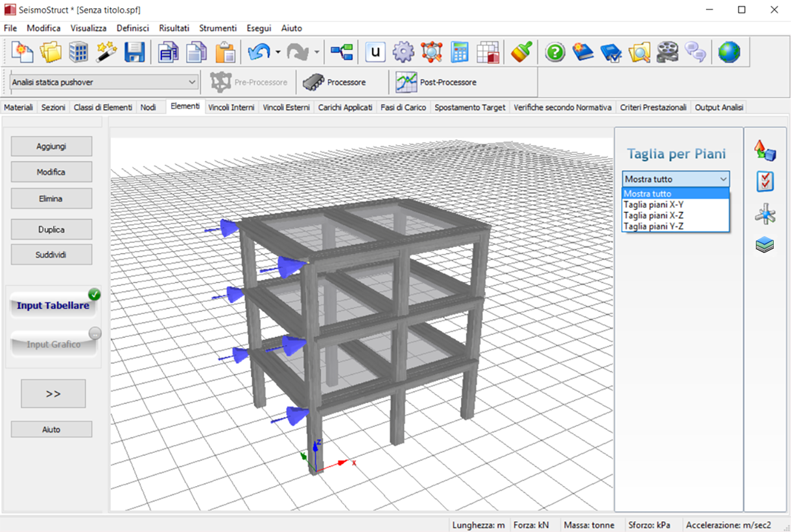Click the units 'u' icon
Image resolution: width=791 pixels, height=532 pixels.
375,52
